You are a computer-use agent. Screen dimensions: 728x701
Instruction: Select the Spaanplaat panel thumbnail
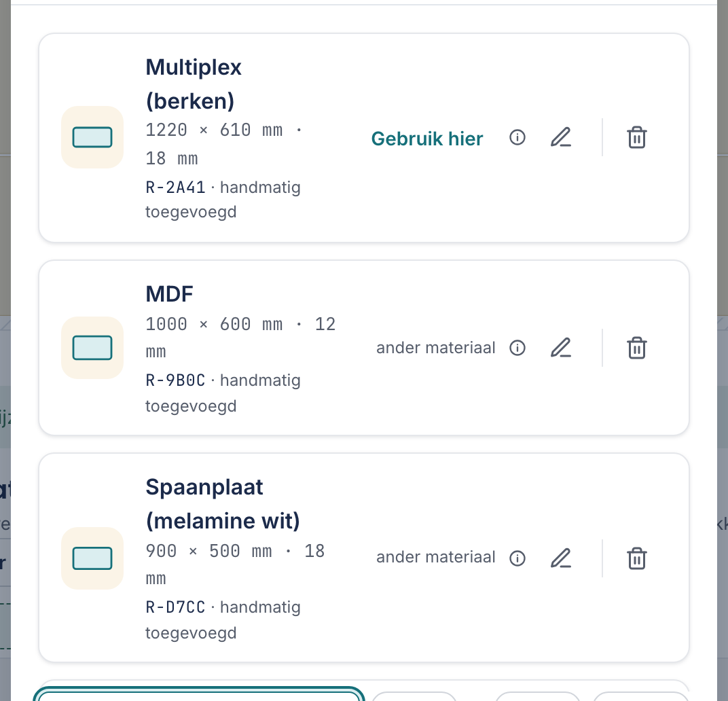point(92,558)
